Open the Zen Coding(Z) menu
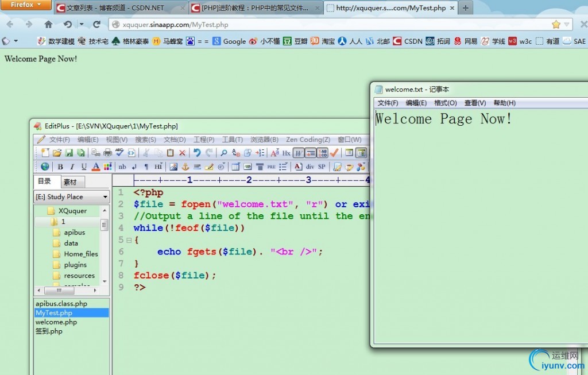The image size is (588, 375). point(308,140)
